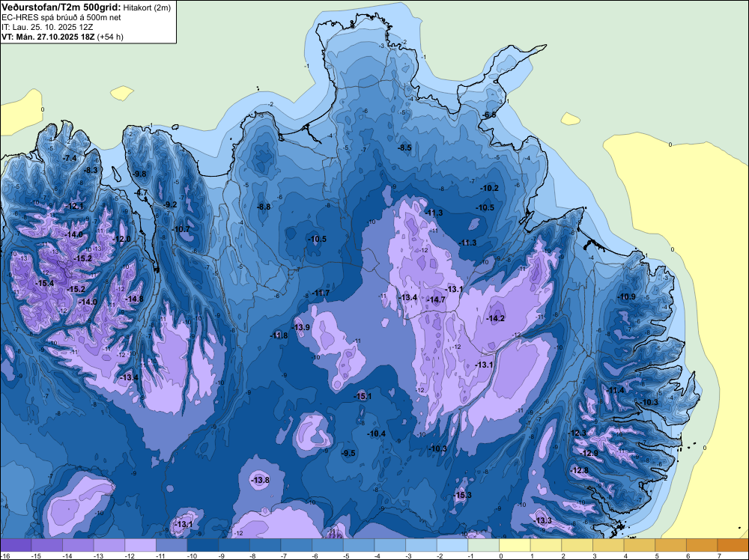The height and width of the screenshot is (560, 749).
Task: Click the orange legend swatch between 6 and 7
Action: coord(703,545)
